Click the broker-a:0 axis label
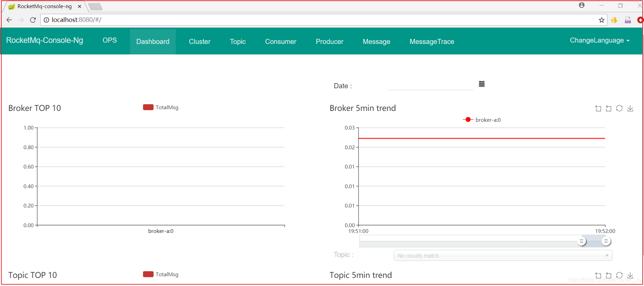 tap(161, 231)
